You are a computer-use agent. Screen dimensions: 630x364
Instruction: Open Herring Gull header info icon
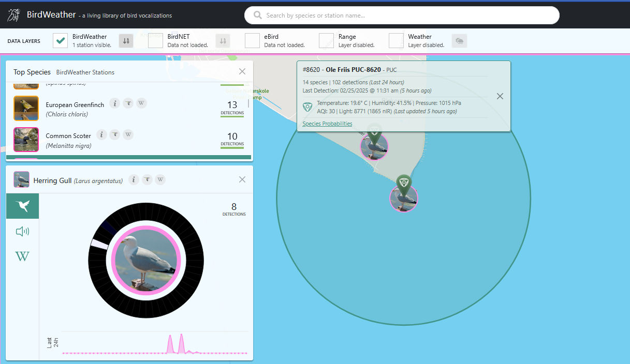134,179
